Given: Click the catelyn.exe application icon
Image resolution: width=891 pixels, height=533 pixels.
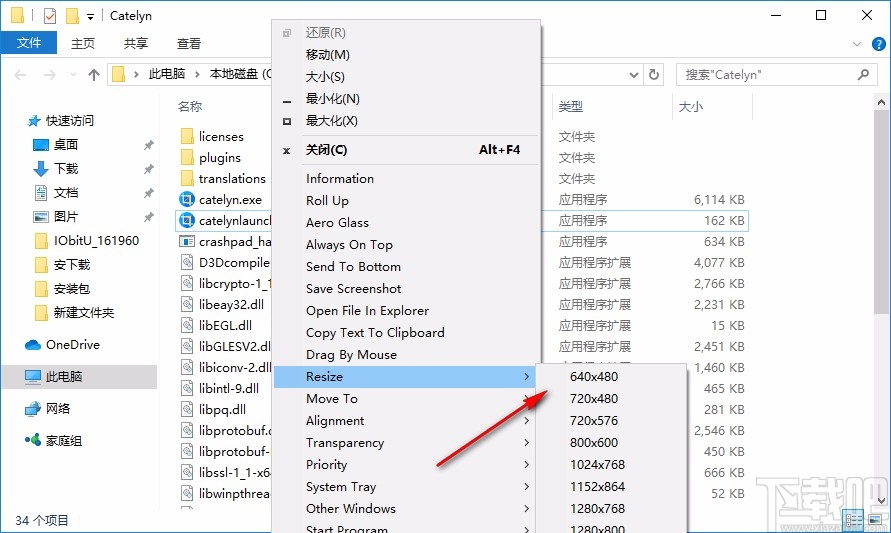Looking at the screenshot, I should (x=186, y=199).
